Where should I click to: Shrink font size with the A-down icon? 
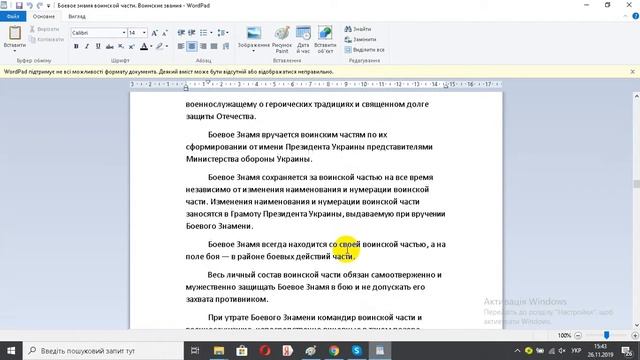[x=164, y=33]
